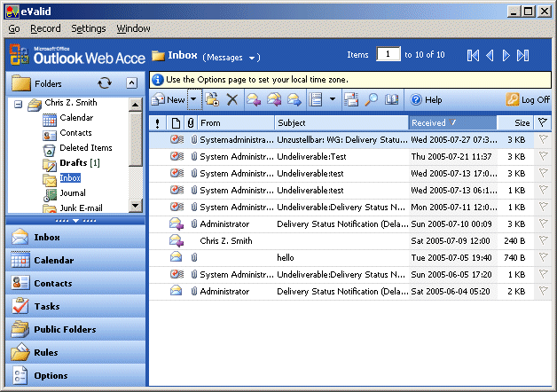This screenshot has width=557, height=392.
Task: Open the Address Book icon
Action: pyautogui.click(x=391, y=100)
